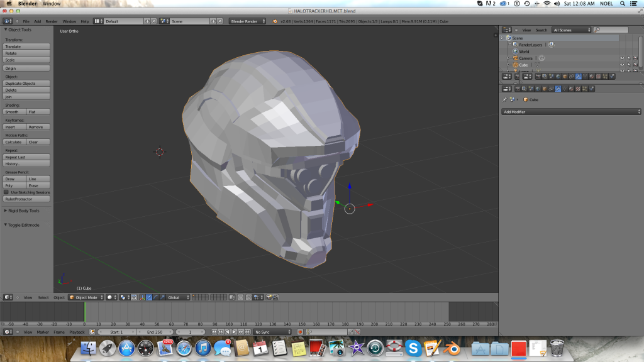The image size is (644, 362).
Task: Click the Translate button
Action: click(26, 47)
